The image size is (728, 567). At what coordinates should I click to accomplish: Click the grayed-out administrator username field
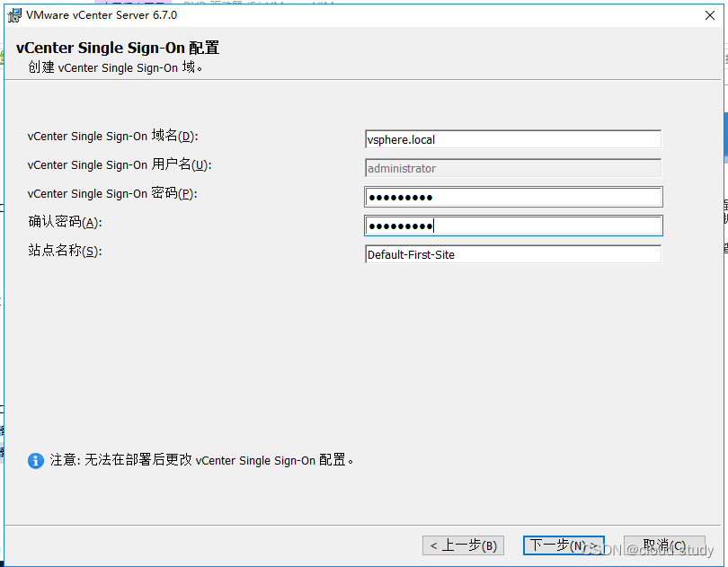(512, 167)
